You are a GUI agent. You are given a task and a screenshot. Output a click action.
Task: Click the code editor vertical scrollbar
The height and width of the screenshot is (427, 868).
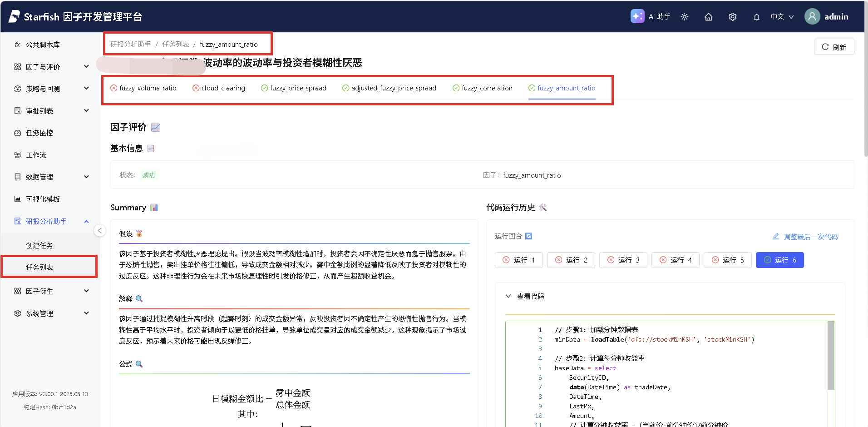coord(831,356)
